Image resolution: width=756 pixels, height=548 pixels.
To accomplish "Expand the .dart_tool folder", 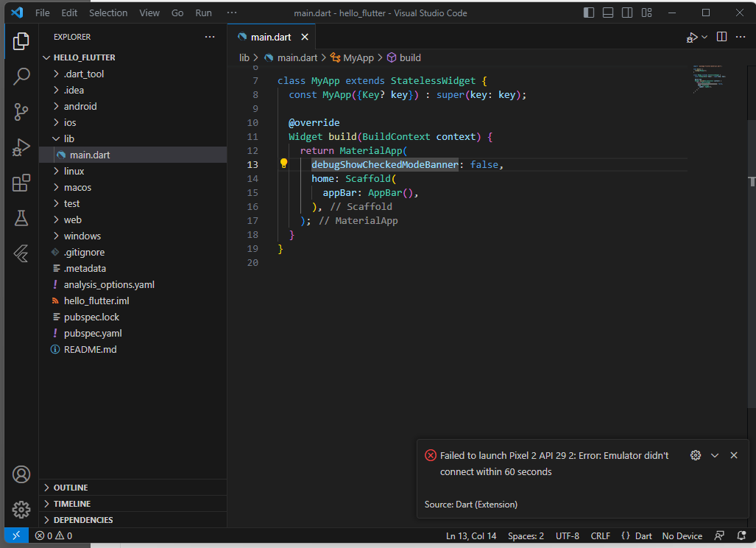I will 133,74.
